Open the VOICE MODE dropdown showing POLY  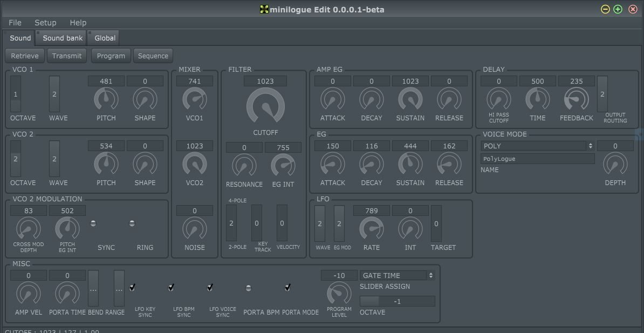[x=537, y=146]
